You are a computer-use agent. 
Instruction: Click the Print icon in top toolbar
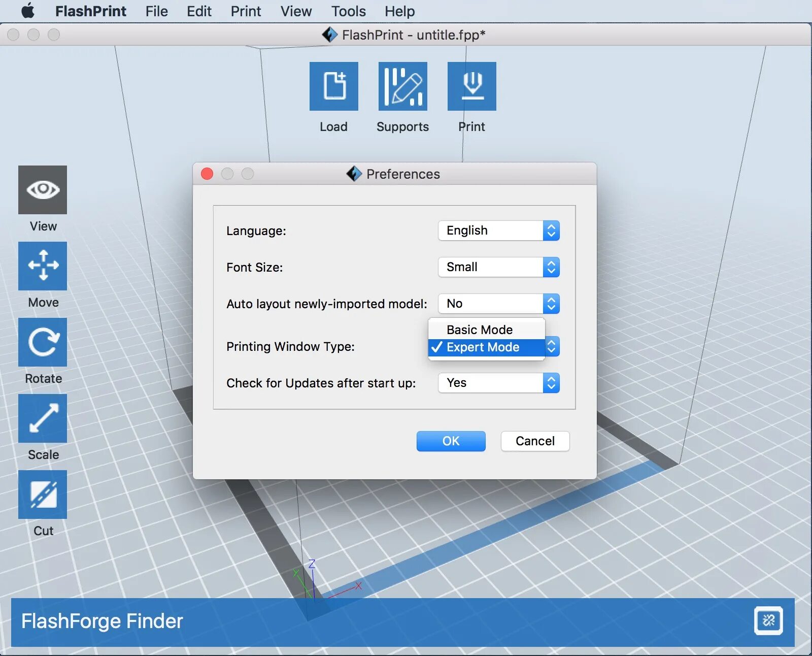click(471, 86)
